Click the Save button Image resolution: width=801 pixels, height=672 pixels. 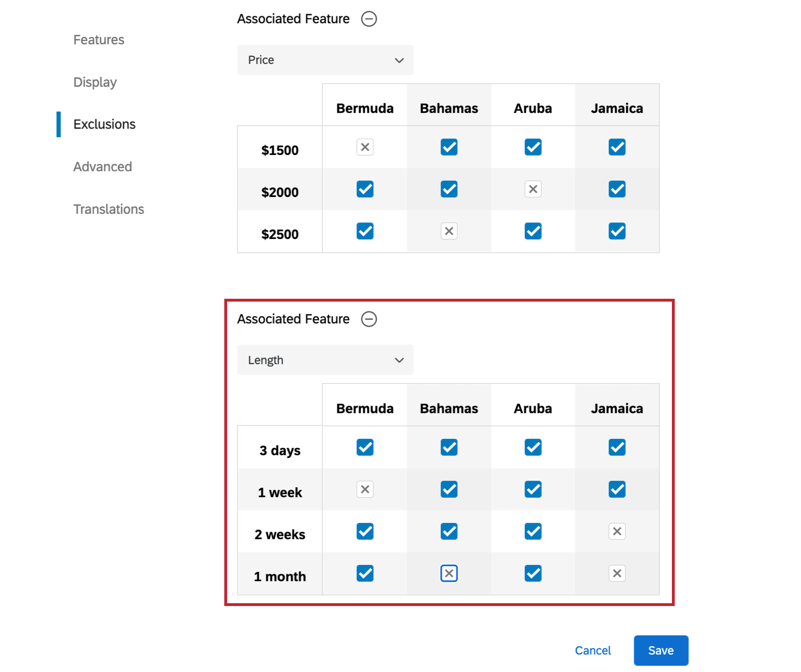661,650
